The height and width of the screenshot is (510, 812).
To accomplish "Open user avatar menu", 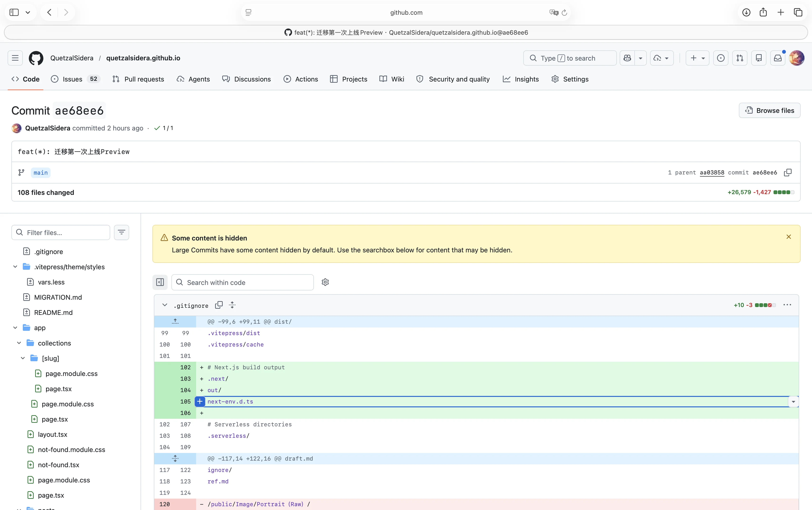I will coord(797,58).
